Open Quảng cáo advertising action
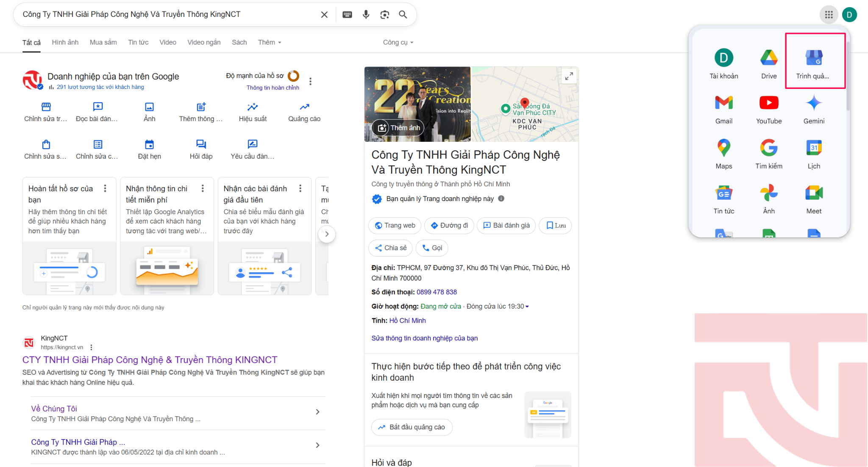 pos(304,112)
